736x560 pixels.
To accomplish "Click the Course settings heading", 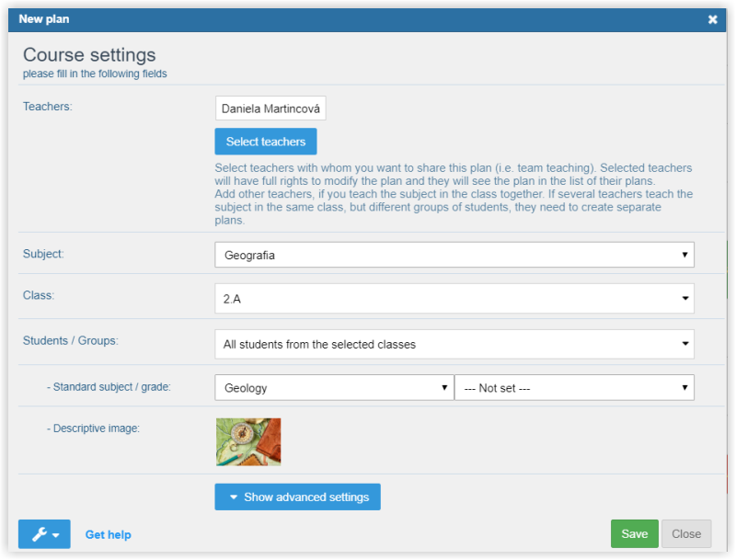I will 89,55.
